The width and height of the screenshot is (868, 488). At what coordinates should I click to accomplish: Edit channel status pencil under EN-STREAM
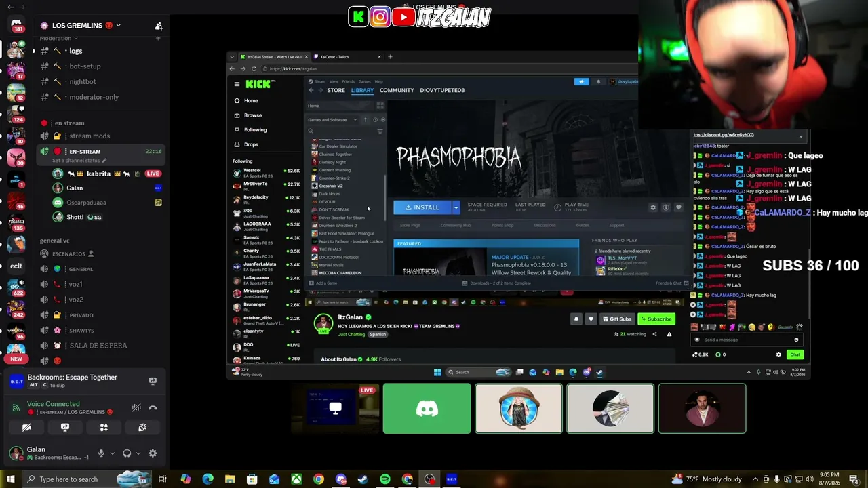pos(104,161)
